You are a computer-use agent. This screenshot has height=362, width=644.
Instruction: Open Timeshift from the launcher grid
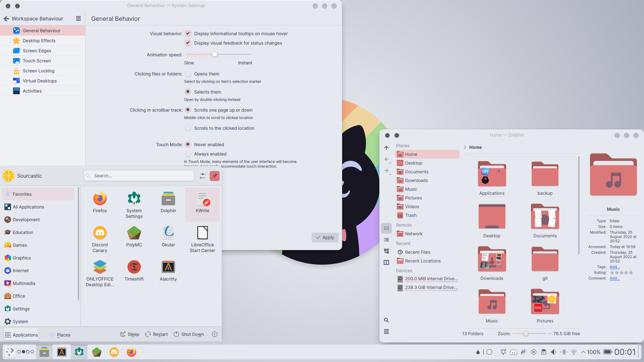pyautogui.click(x=134, y=267)
